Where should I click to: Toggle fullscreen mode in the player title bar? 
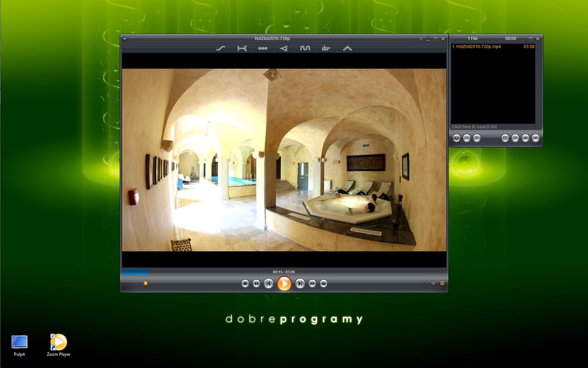coord(421,39)
